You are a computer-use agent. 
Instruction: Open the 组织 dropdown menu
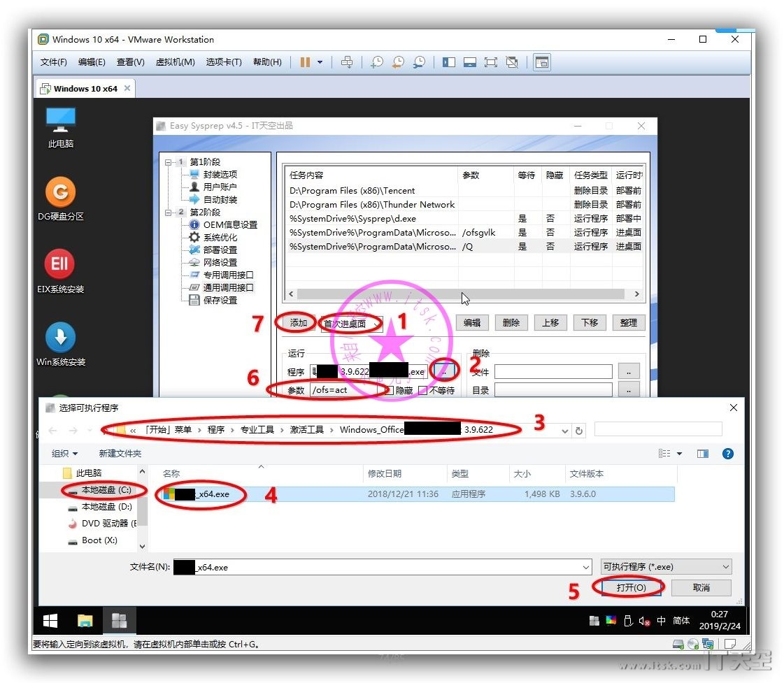tap(64, 454)
